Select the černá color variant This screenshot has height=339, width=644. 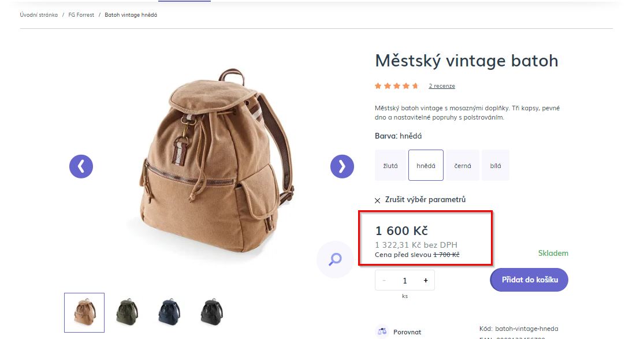click(462, 166)
